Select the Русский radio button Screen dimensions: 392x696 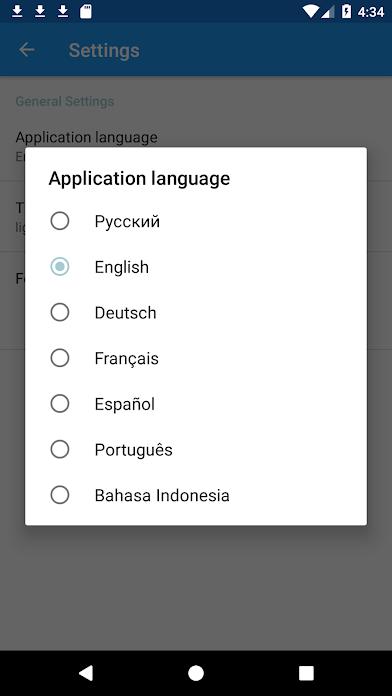tap(59, 221)
